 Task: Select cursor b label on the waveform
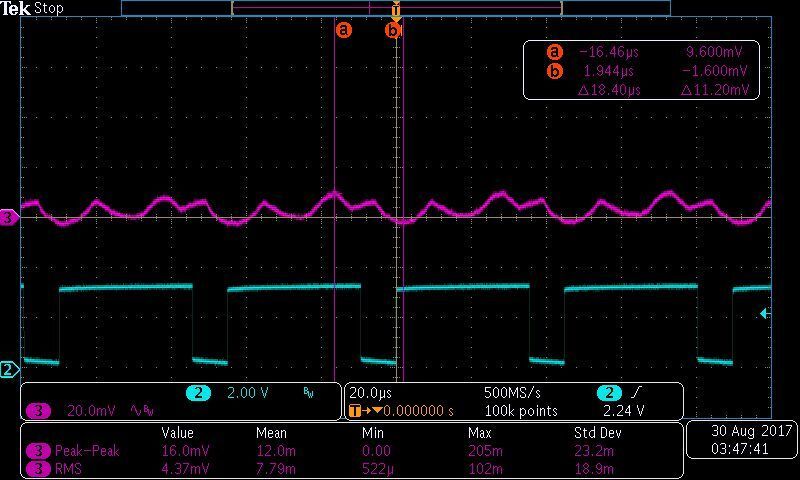point(393,31)
